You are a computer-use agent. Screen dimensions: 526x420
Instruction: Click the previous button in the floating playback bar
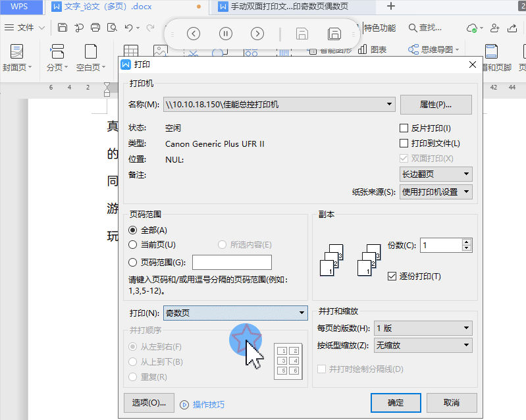click(x=193, y=34)
